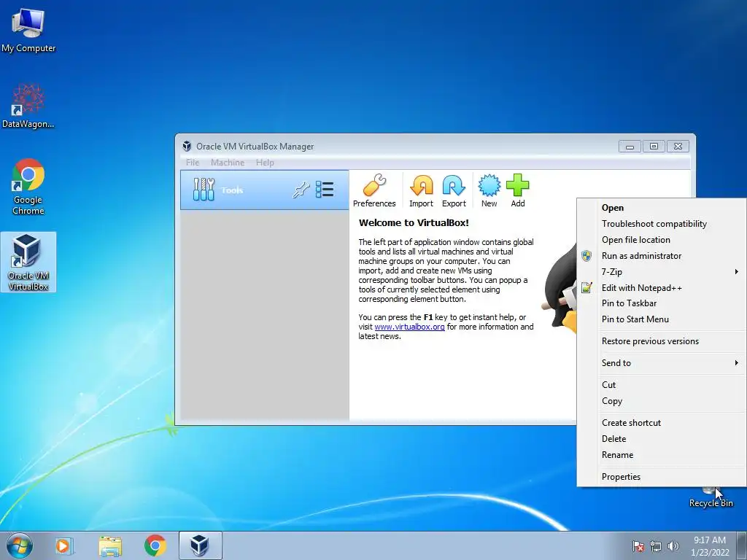Viewport: 747px width, 560px height.
Task: Select the DataWagon desktop shortcut
Action: (28, 106)
